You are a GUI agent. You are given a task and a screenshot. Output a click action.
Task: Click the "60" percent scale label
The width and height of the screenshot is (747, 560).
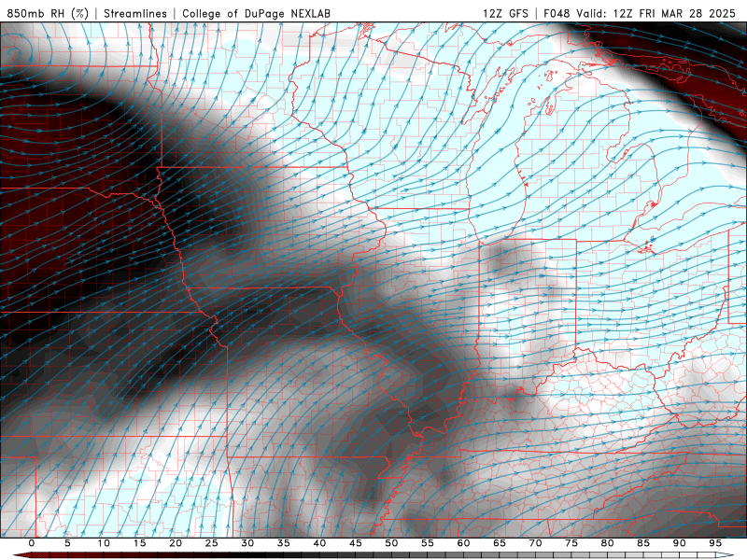click(x=463, y=543)
